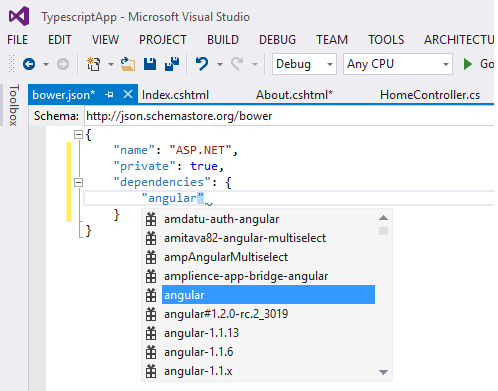
Task: Click the Open File folder icon
Action: point(128,64)
